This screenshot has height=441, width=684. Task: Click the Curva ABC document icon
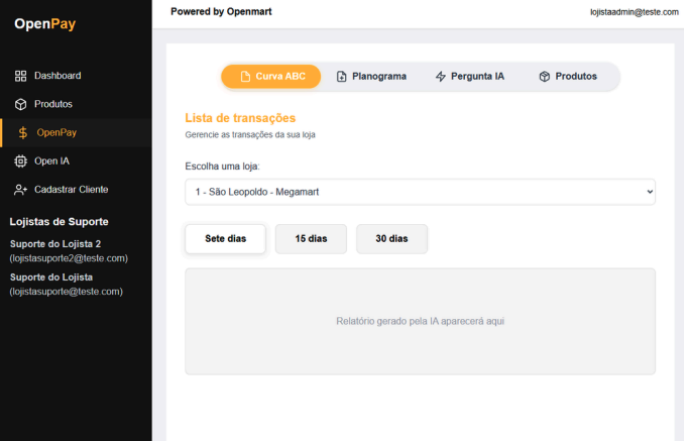coord(245,77)
